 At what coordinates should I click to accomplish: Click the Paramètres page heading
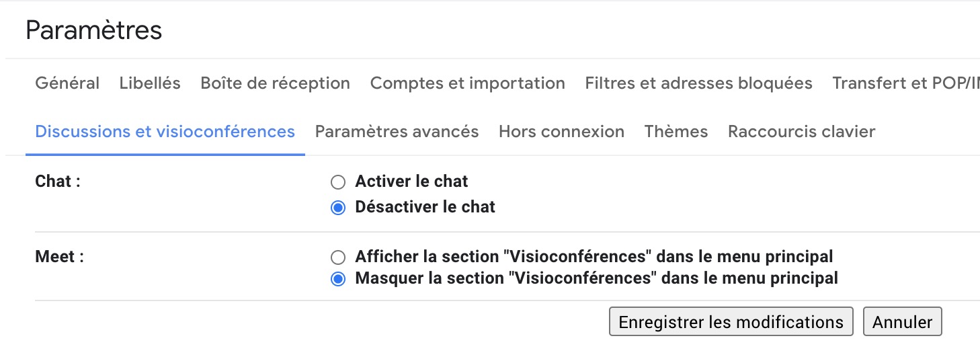tap(94, 31)
